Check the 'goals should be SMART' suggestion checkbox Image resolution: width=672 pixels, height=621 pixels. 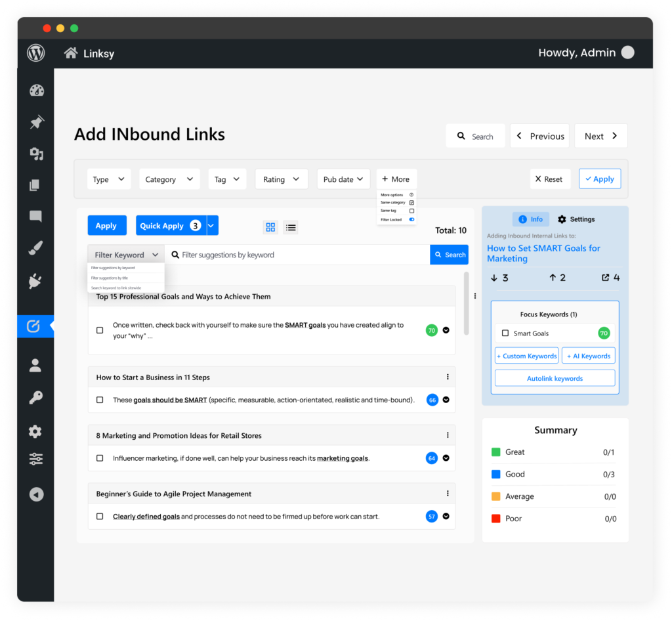[100, 400]
